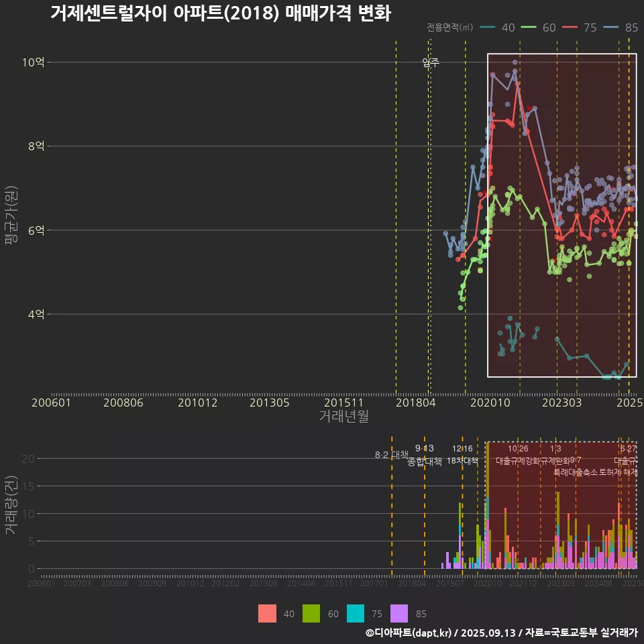Click the 10 volume axis label

coord(28,514)
